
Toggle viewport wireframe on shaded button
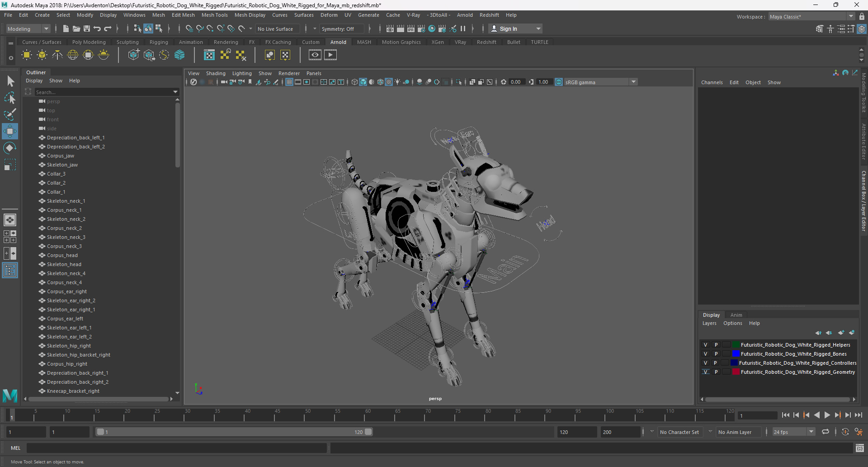click(381, 82)
